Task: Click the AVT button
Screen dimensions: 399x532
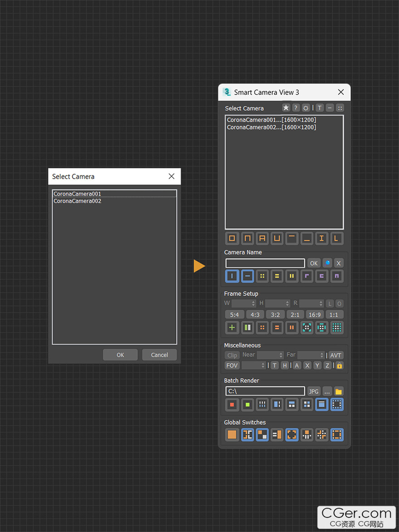Action: point(336,355)
